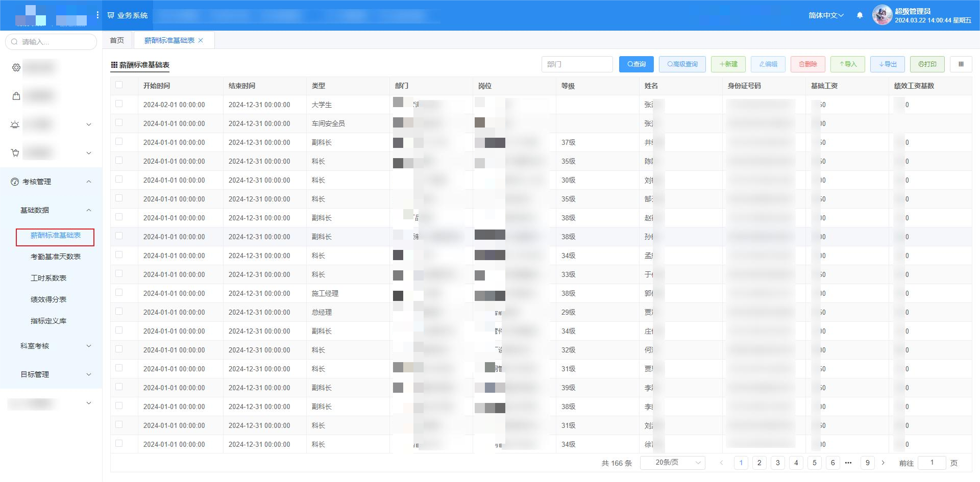Click the 高级查询 button
Viewport: 980px width, 482px height.
(682, 64)
